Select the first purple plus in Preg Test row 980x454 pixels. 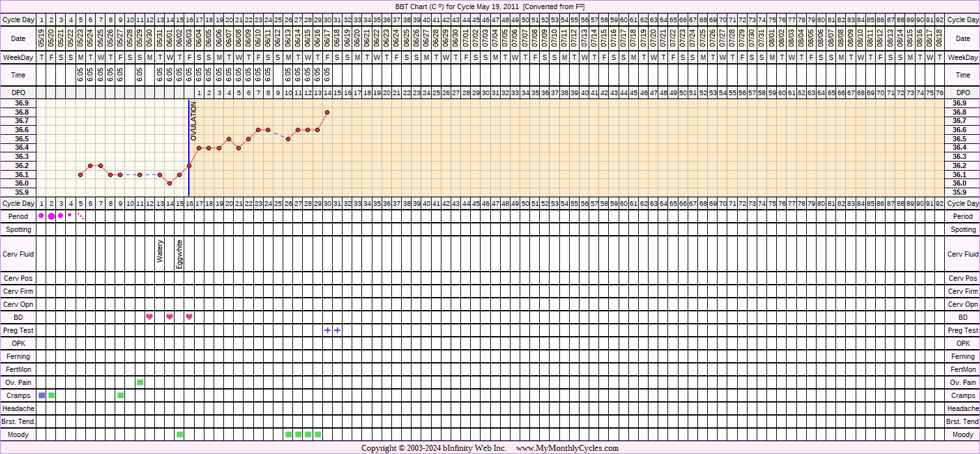click(327, 330)
